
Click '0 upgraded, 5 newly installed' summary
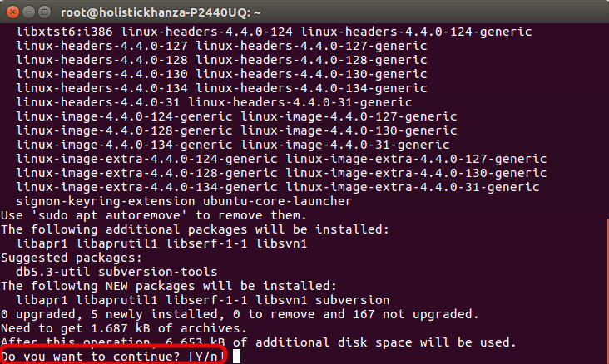pyautogui.click(x=108, y=314)
